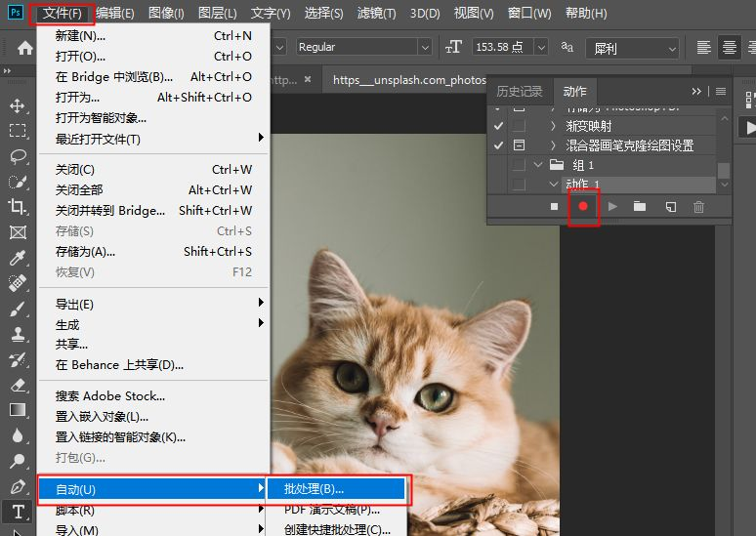
Task: Select the Pen tool
Action: tap(18, 486)
